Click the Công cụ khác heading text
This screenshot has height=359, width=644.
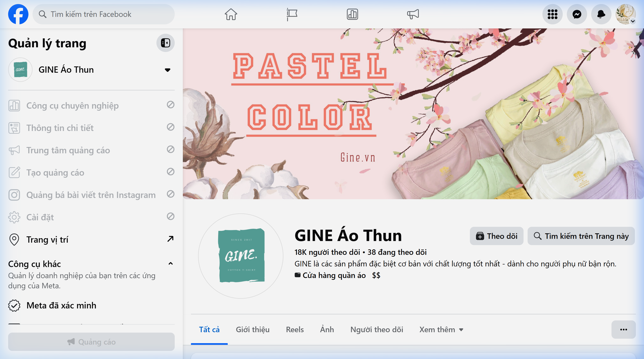[35, 264]
